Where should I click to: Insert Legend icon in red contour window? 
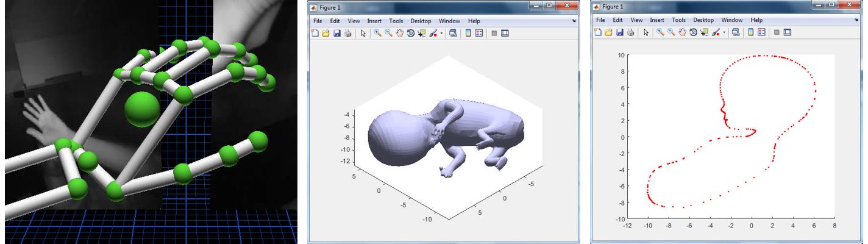point(761,32)
